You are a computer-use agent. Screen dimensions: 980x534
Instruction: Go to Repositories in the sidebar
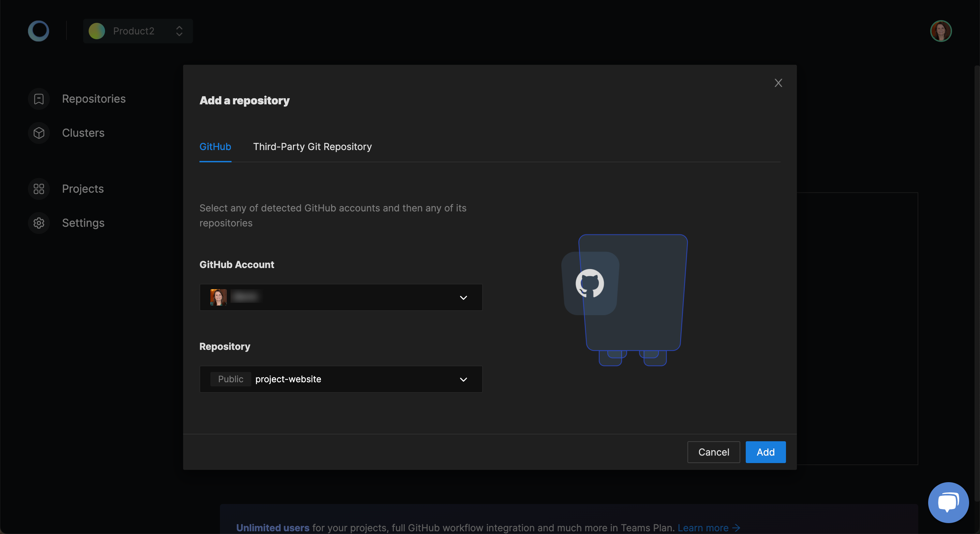click(x=93, y=99)
